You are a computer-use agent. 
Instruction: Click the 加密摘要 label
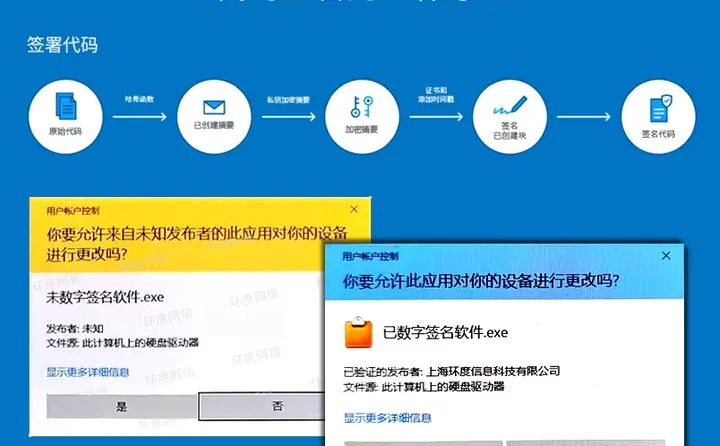pyautogui.click(x=361, y=130)
